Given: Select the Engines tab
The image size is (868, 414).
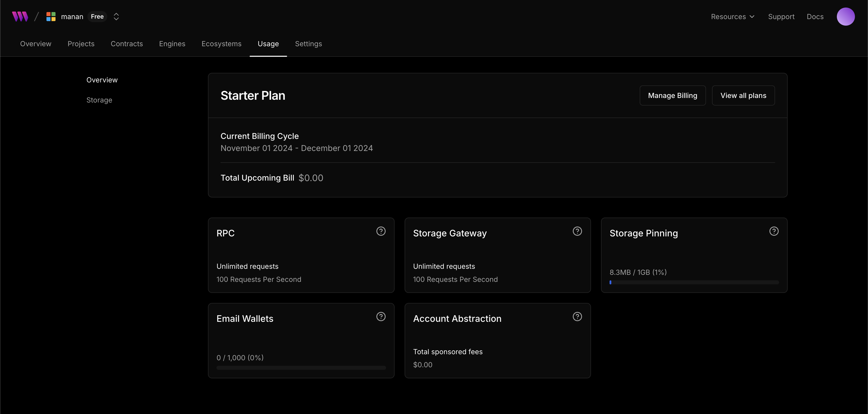Looking at the screenshot, I should (x=172, y=44).
